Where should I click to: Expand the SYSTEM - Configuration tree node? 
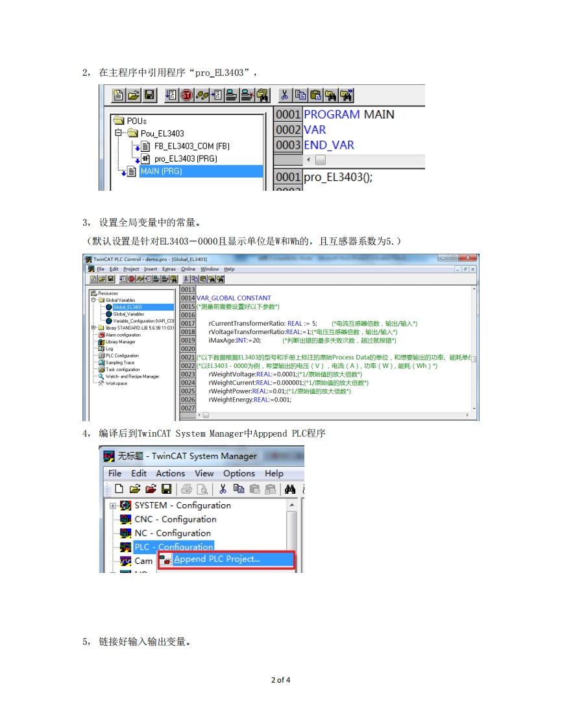point(113,505)
